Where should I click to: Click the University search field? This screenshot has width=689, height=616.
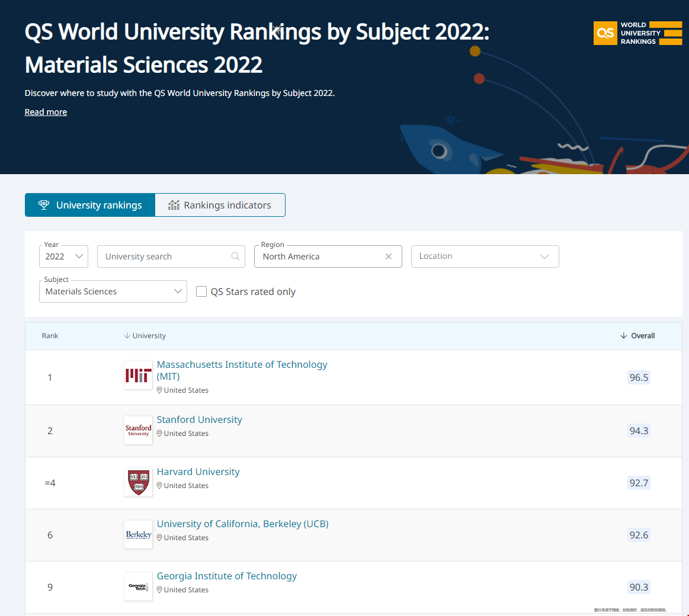171,256
